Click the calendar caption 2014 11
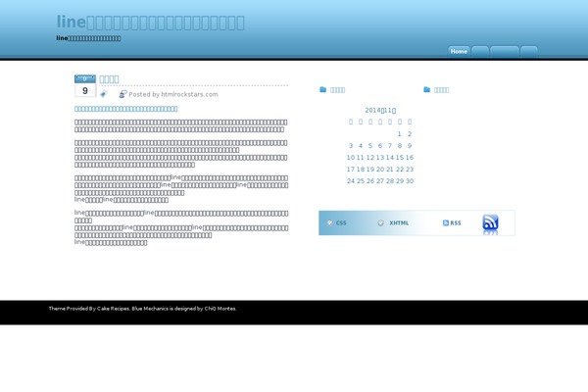 pyautogui.click(x=380, y=111)
